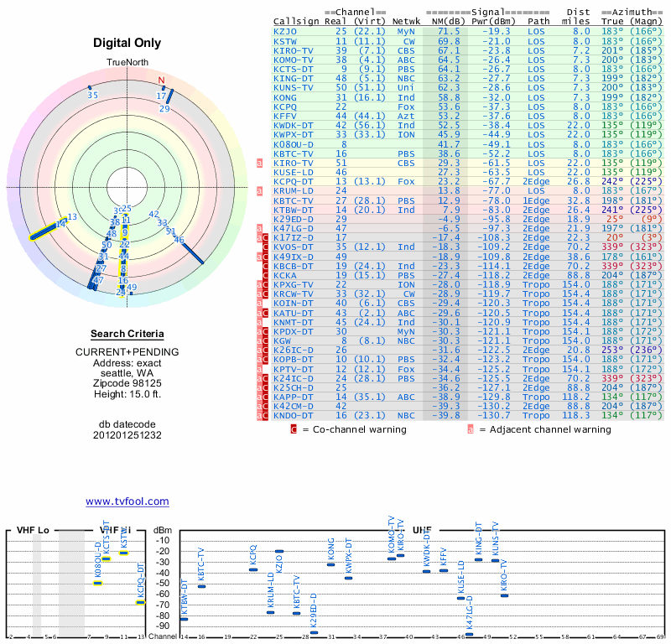
Task: Click KCPQ-DT bar in VHF Hi spectrum
Action: click(x=140, y=602)
